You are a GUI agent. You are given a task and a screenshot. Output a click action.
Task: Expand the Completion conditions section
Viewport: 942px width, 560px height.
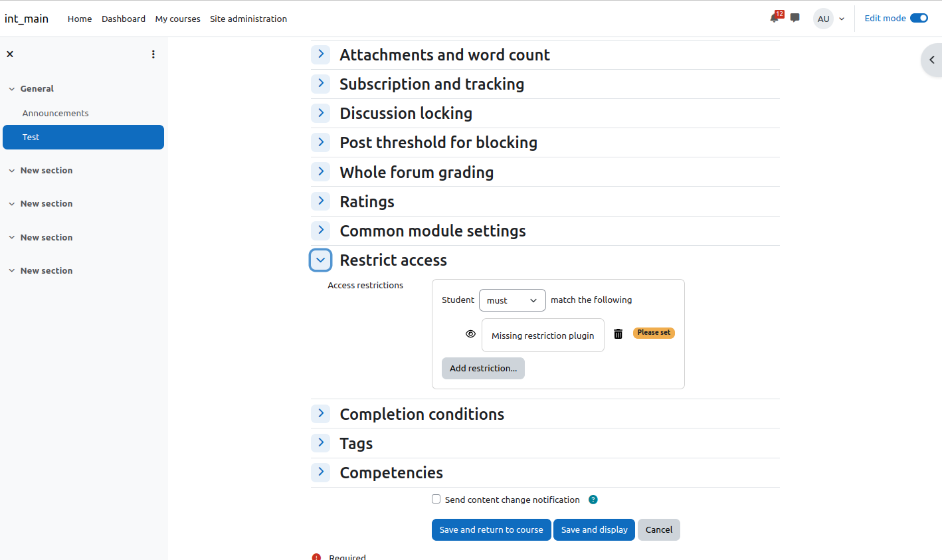[x=321, y=413]
